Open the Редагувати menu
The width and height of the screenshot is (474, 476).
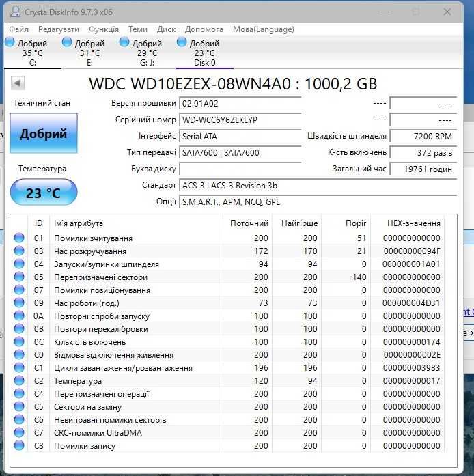click(59, 29)
